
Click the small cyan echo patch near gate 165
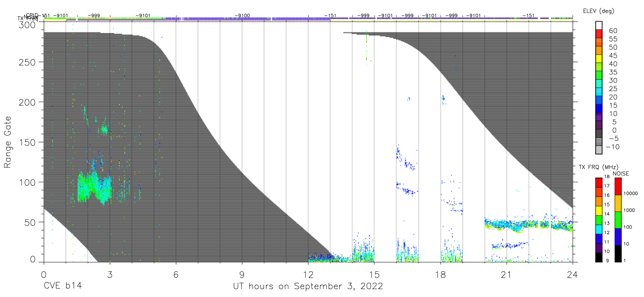pos(104,129)
